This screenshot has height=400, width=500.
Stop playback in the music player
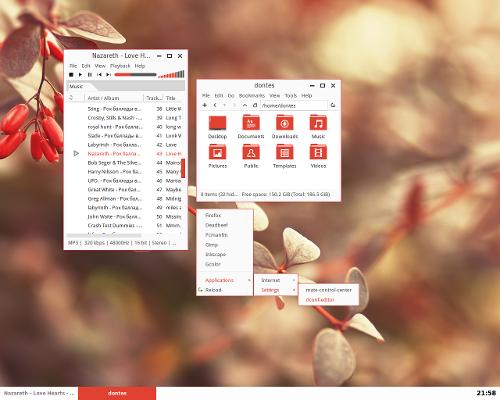click(71, 75)
